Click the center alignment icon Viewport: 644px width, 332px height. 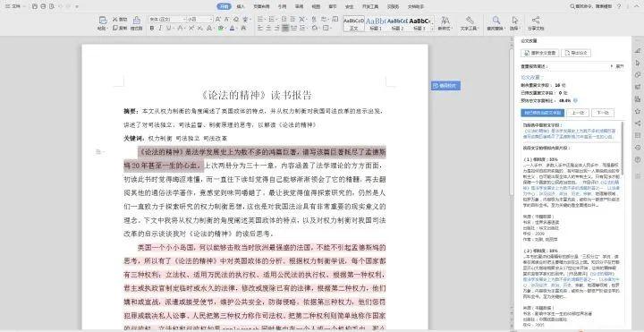click(268, 28)
